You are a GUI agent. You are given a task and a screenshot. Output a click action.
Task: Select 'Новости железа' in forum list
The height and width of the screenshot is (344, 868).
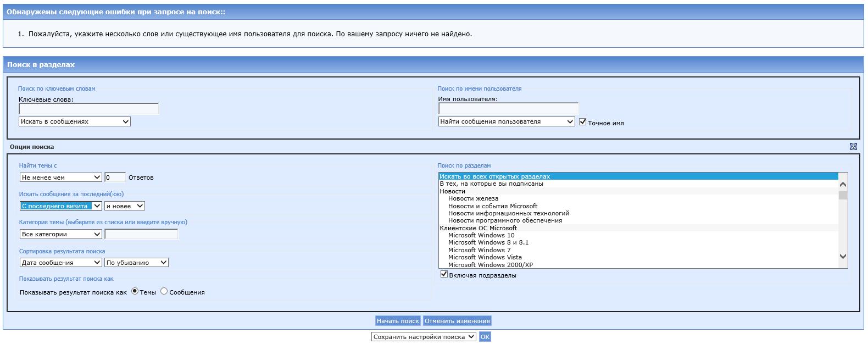pos(638,198)
